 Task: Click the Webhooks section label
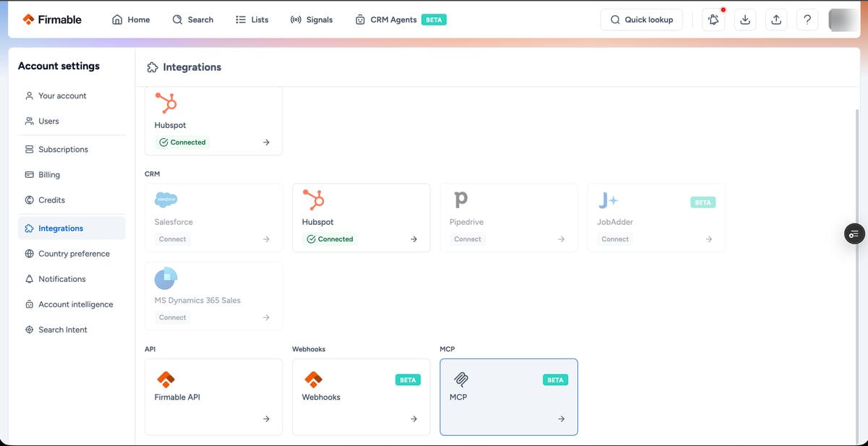tap(309, 349)
